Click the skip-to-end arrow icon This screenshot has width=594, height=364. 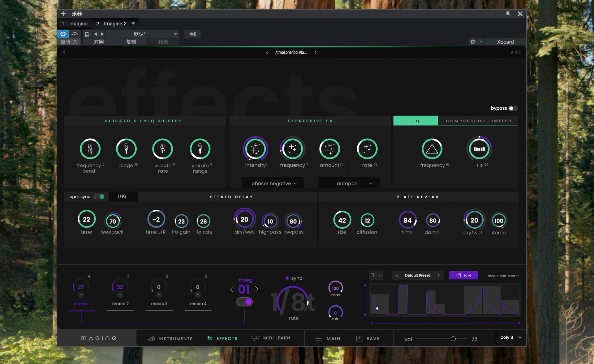[x=192, y=34]
